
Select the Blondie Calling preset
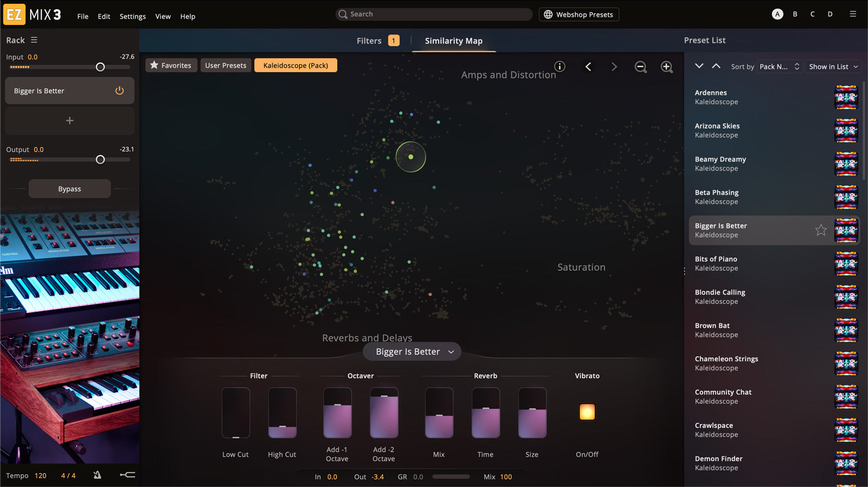coord(774,297)
